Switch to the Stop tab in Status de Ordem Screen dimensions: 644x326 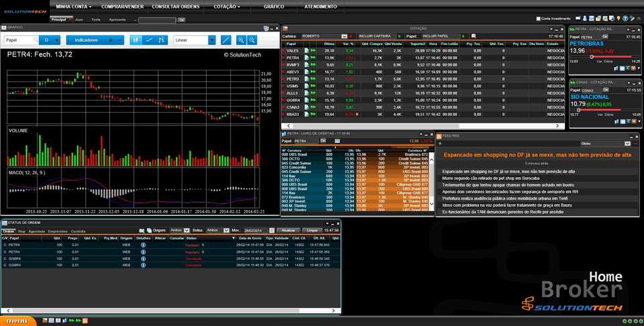pyautogui.click(x=21, y=231)
